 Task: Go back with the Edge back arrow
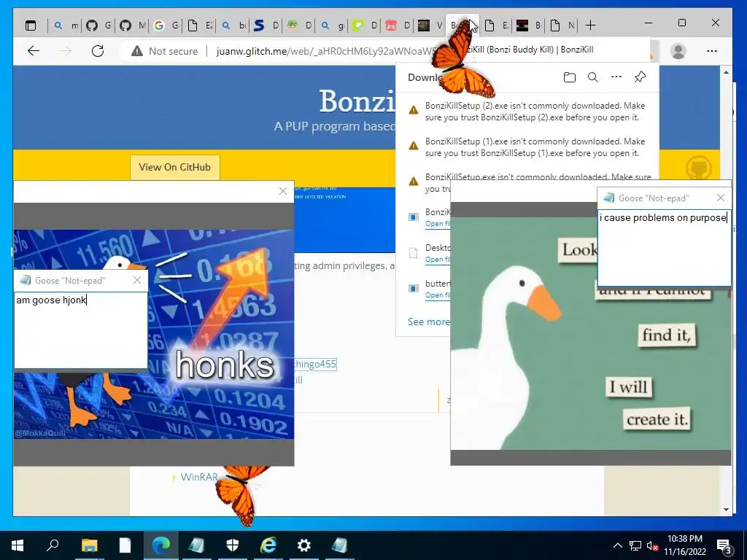[34, 51]
